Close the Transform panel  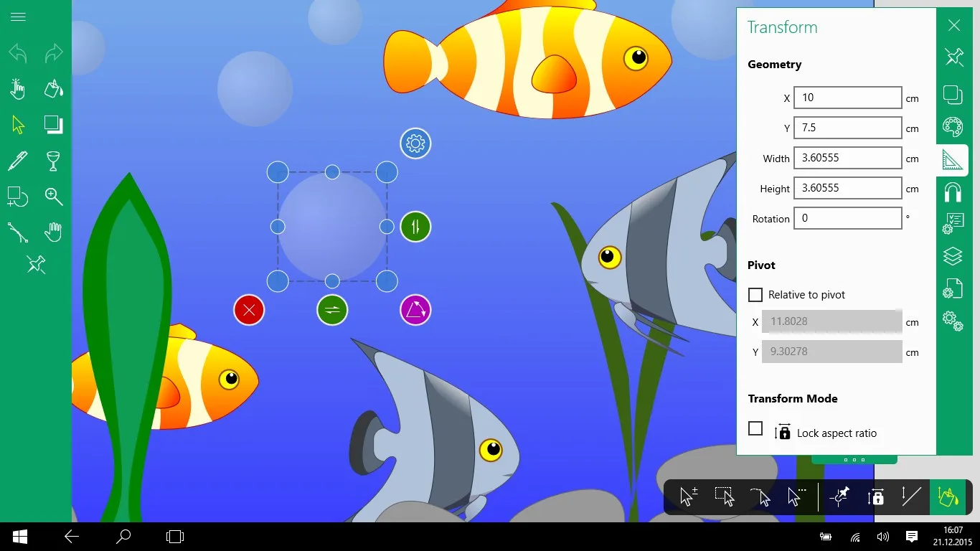[x=953, y=26]
